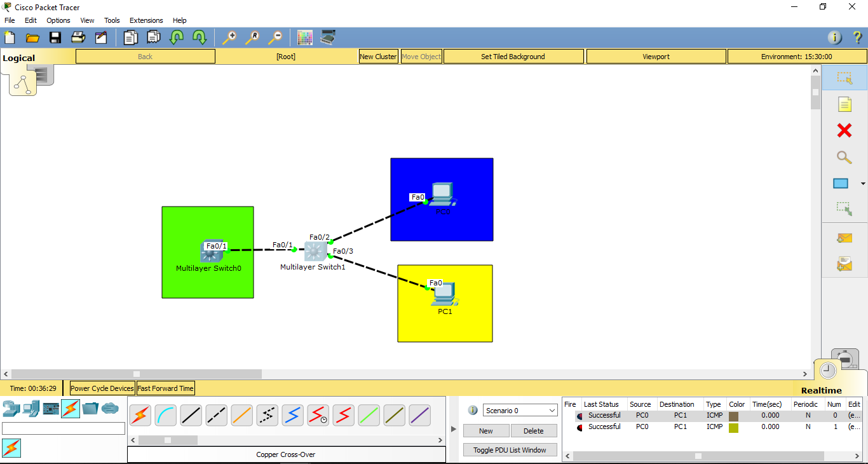Choose the blue Coaxial cable
The height and width of the screenshot is (464, 868).
pos(293,416)
